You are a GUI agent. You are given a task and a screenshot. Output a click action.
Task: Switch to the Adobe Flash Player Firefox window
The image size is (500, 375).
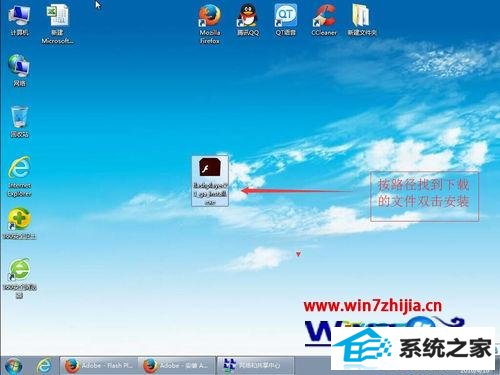98,366
